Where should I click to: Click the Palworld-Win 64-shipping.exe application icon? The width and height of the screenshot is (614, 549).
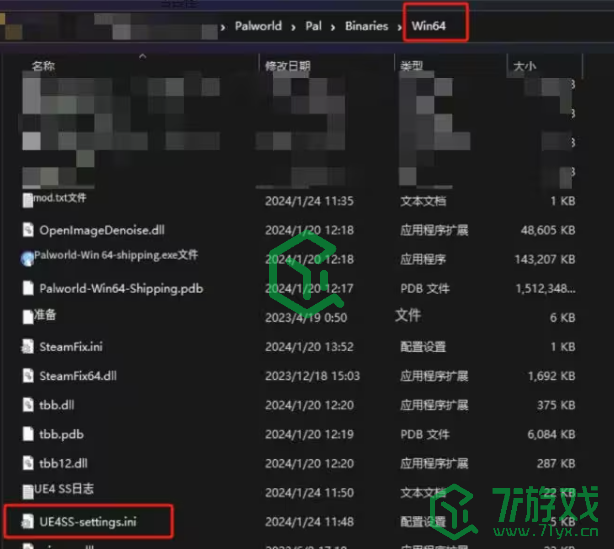(x=27, y=257)
